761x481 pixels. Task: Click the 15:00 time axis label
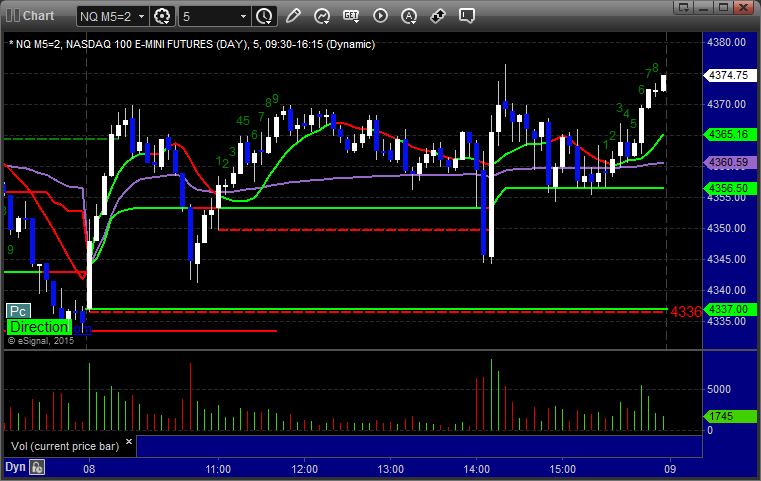562,469
